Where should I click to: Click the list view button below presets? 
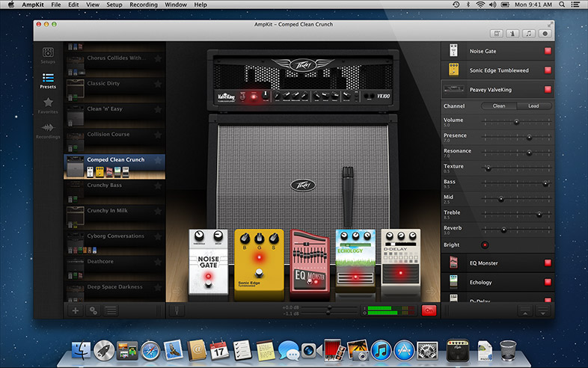(x=111, y=310)
